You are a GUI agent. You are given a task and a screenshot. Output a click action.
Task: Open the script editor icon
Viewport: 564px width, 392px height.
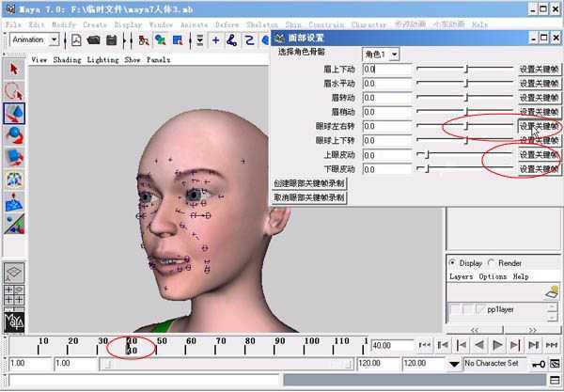(555, 380)
